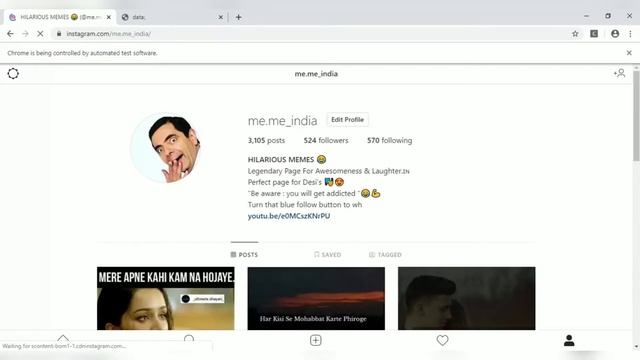Click the Perfect page for Desi's line

296,182
